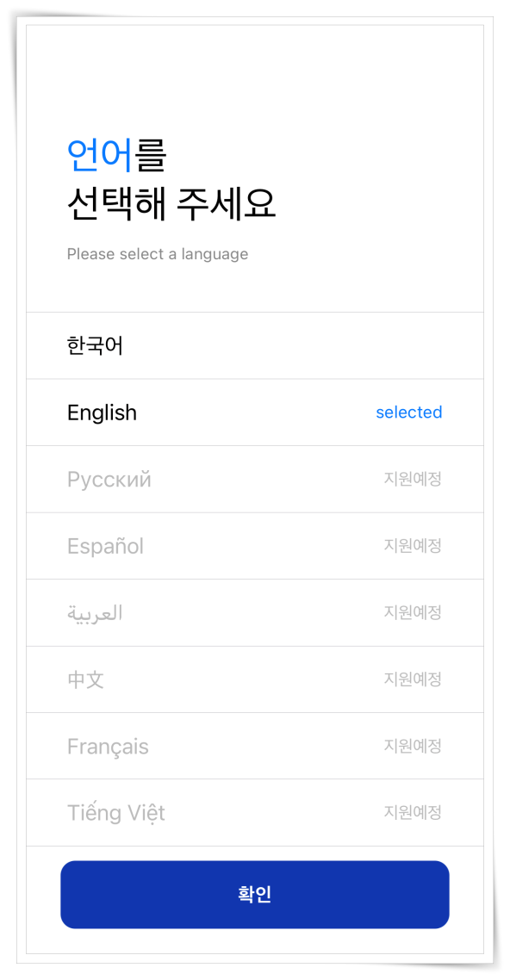Click the 지원예정 label beside Español

pyautogui.click(x=413, y=546)
